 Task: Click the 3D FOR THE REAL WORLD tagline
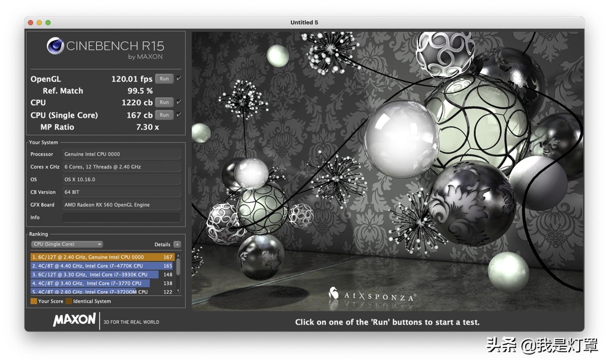[x=131, y=322]
